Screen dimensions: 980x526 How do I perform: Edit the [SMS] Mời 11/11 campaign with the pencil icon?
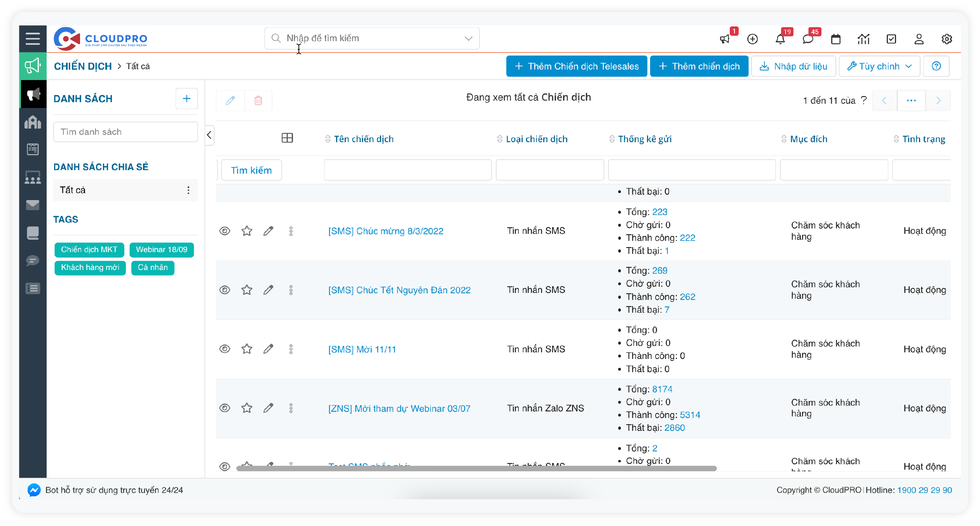pos(268,349)
